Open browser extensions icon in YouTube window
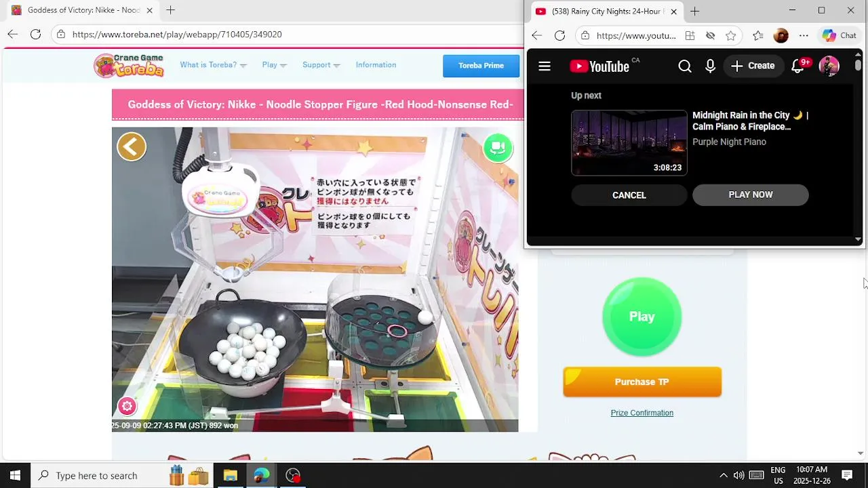868x488 pixels. click(757, 35)
